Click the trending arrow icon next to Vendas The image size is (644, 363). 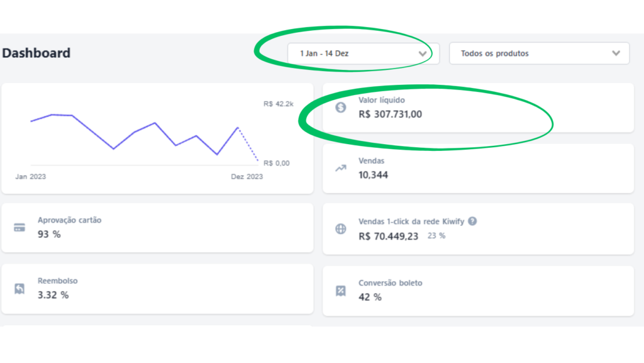pyautogui.click(x=341, y=168)
